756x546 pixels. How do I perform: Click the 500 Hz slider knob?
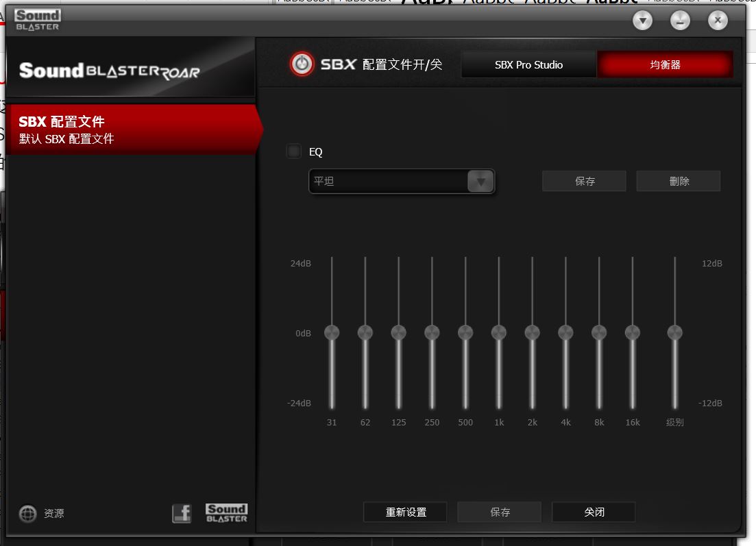465,332
